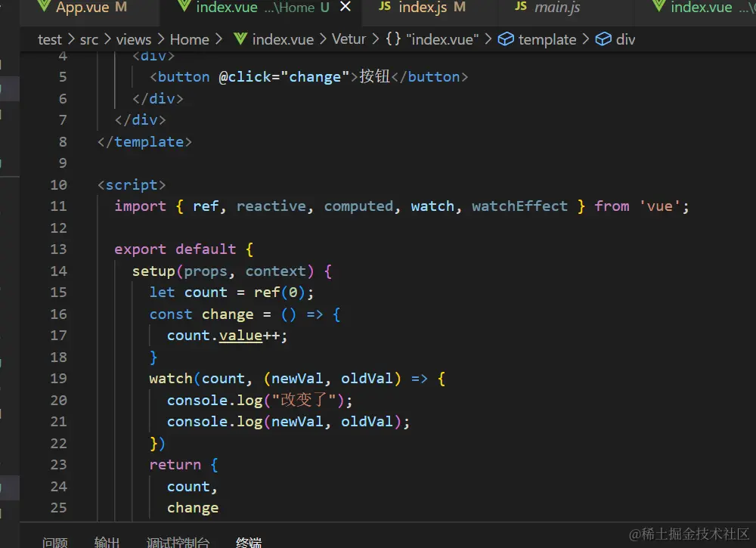Click 'console.log(newVal, oldVal)' on line 21

click(284, 422)
